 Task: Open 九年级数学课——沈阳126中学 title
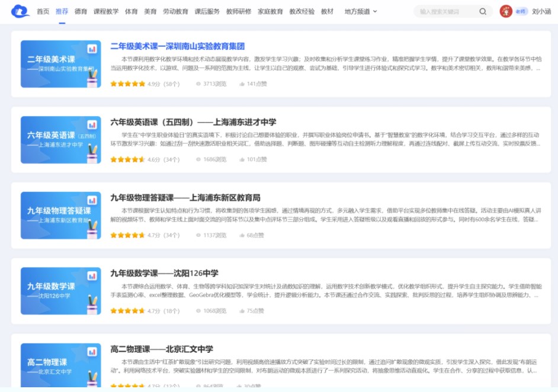coord(165,273)
